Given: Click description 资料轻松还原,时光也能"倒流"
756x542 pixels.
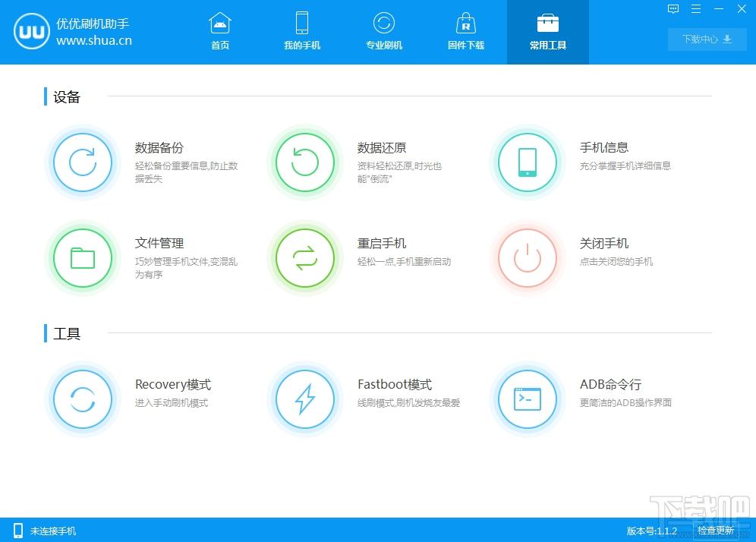Looking at the screenshot, I should 399,172.
